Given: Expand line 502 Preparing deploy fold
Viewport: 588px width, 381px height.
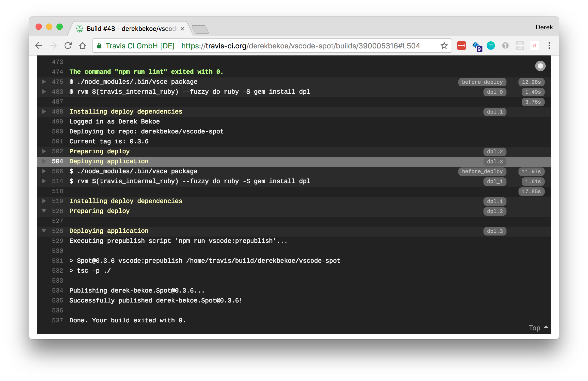Looking at the screenshot, I should pos(44,151).
